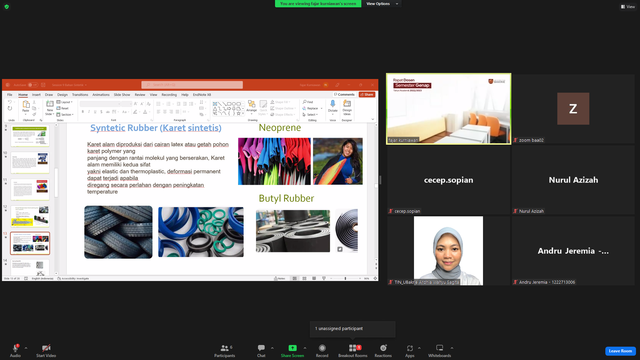Click the Dictate microphone icon
The image size is (640, 360).
(x=333, y=104)
